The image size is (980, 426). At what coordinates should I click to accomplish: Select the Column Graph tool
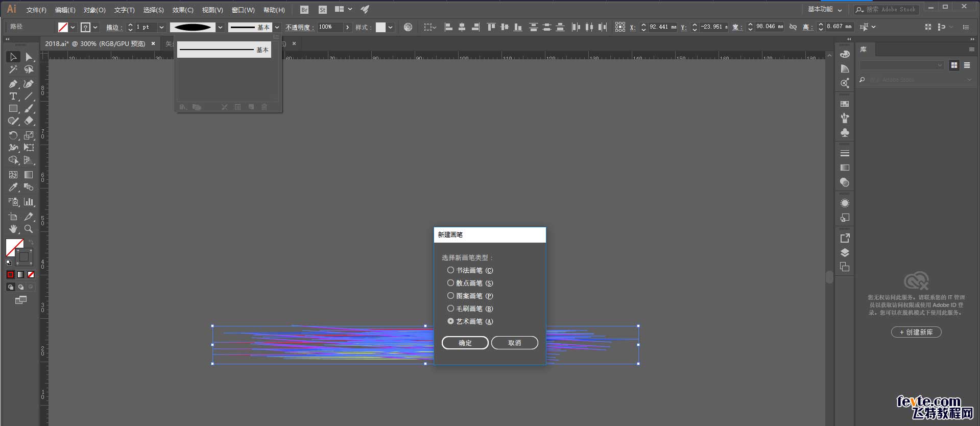[x=29, y=202]
